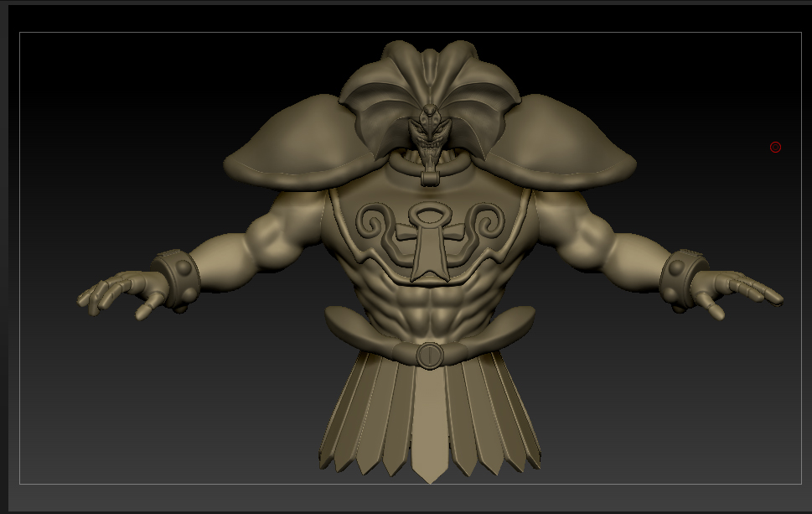Click the round belt buckle on the model
Image resolution: width=812 pixels, height=514 pixels.
(429, 356)
